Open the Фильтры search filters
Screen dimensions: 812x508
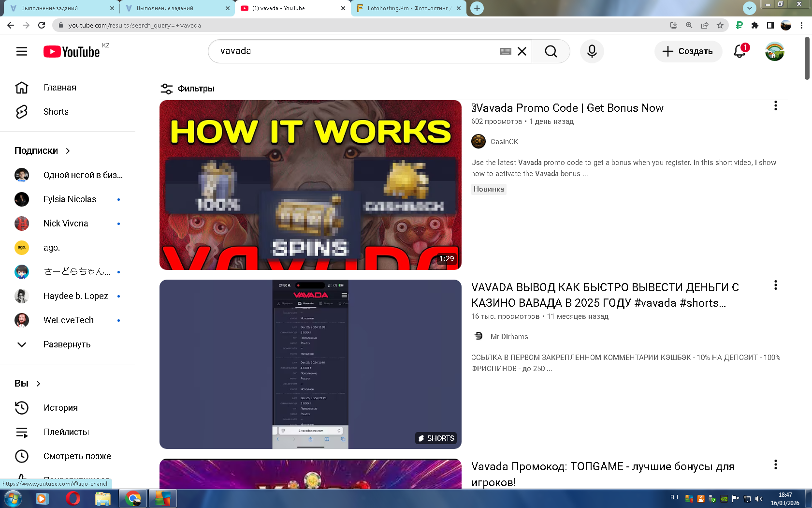click(x=188, y=89)
